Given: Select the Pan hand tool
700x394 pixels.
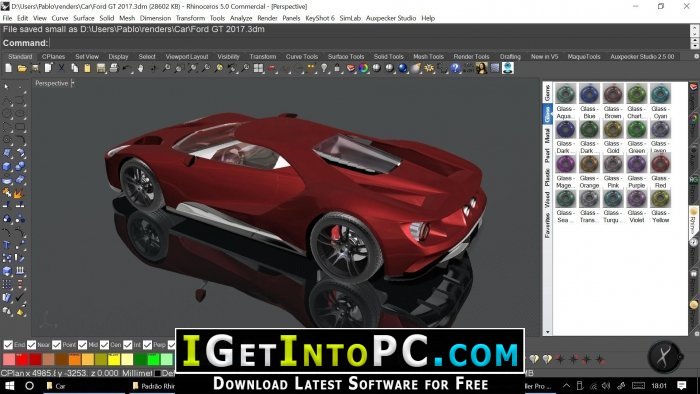Looking at the screenshot, I should 140,68.
